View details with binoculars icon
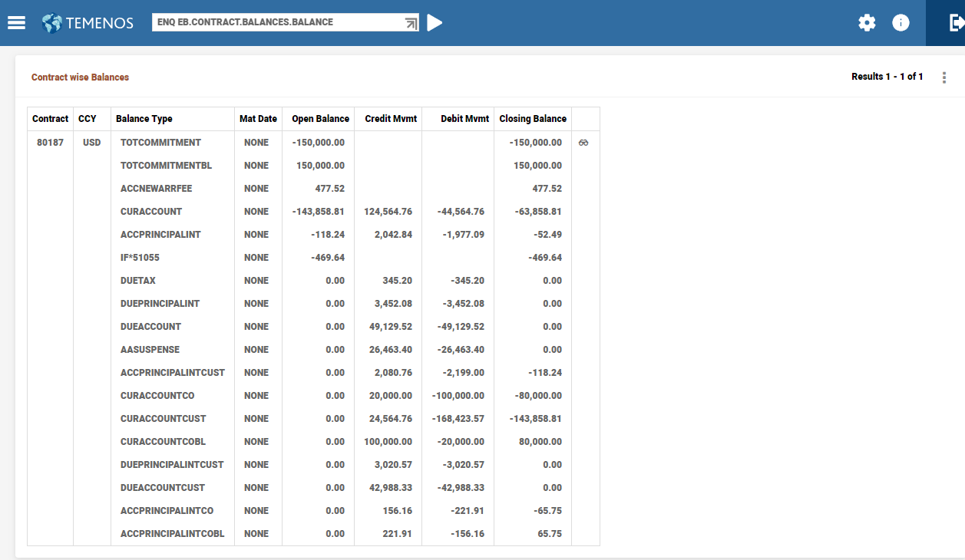The width and height of the screenshot is (965, 560). pyautogui.click(x=583, y=143)
